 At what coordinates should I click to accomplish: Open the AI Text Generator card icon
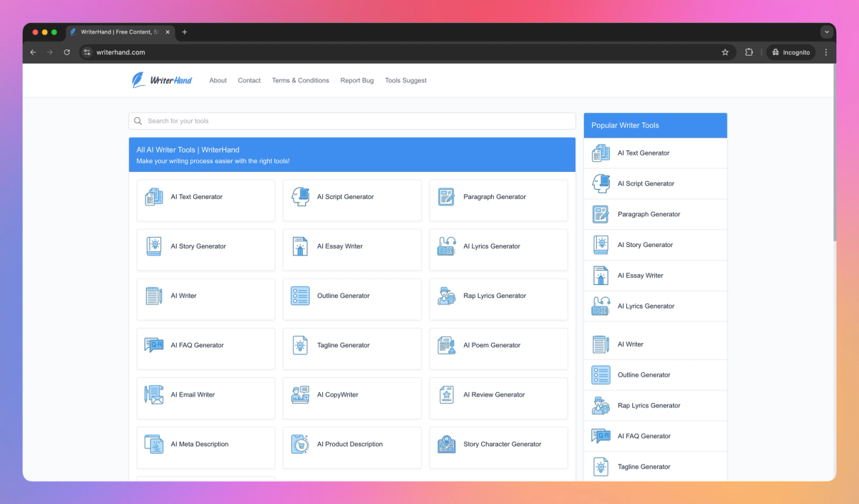click(154, 197)
